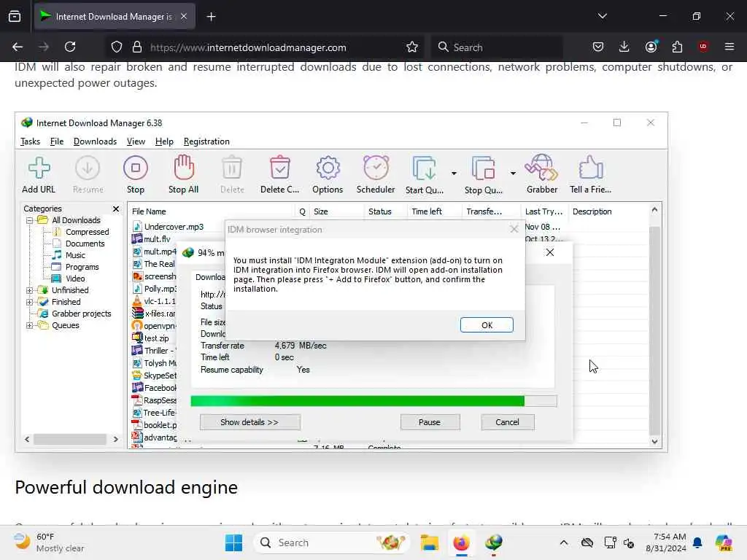747x560 pixels.
Task: Click the uBlock Origin extension icon
Action: [703, 47]
